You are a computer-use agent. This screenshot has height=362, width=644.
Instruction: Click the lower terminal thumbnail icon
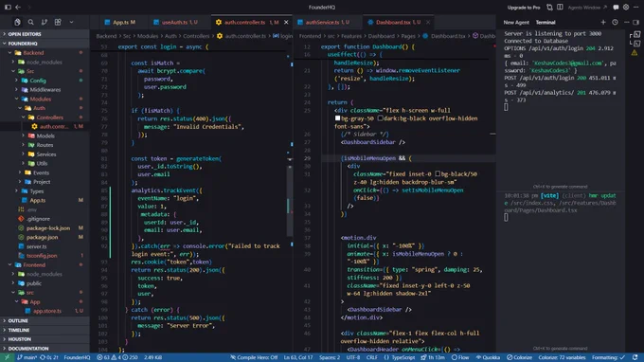click(x=636, y=44)
